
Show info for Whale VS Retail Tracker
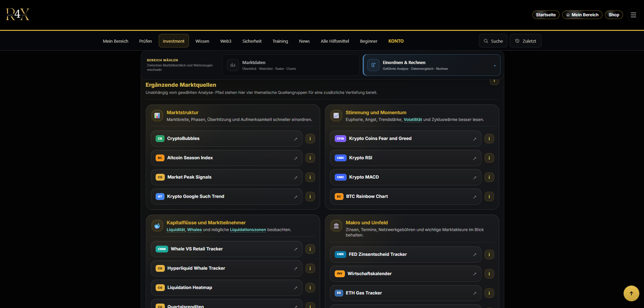pyautogui.click(x=310, y=249)
